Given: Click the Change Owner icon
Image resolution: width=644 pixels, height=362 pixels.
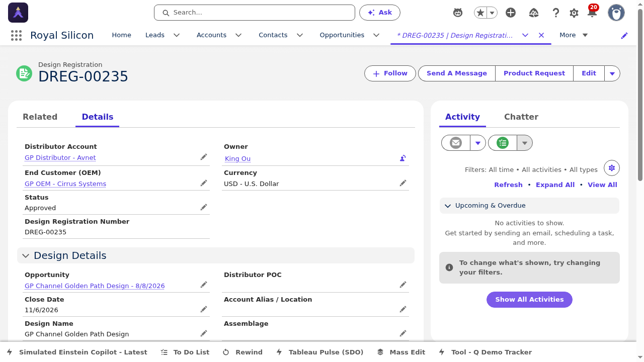Looking at the screenshot, I should [403, 158].
